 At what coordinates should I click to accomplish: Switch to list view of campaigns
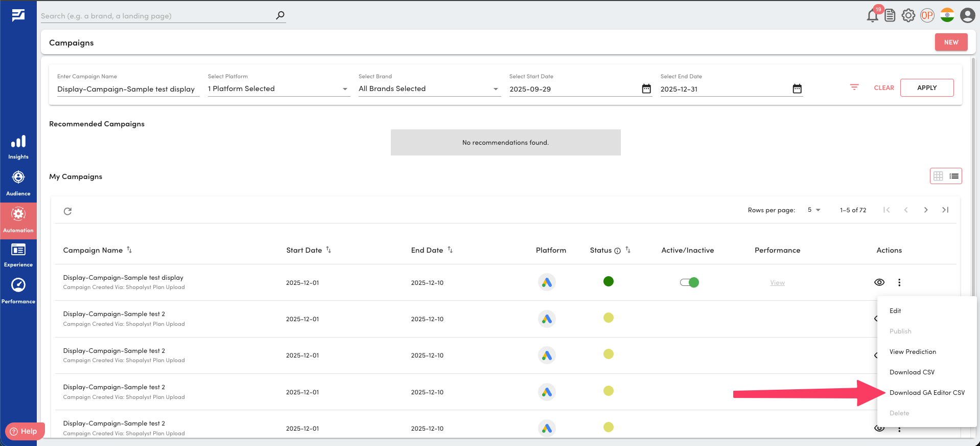[x=954, y=176]
